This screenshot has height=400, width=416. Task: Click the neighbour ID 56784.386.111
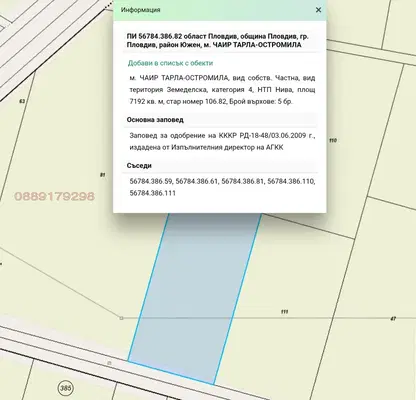click(153, 193)
